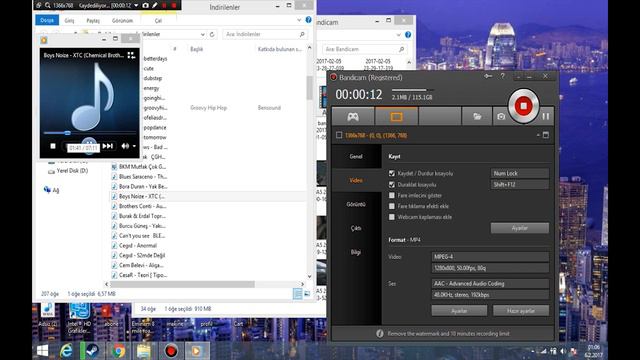Image resolution: width=640 pixels, height=360 pixels.
Task: Open address bar history dropdown in Indirilenler
Action: 202,34
